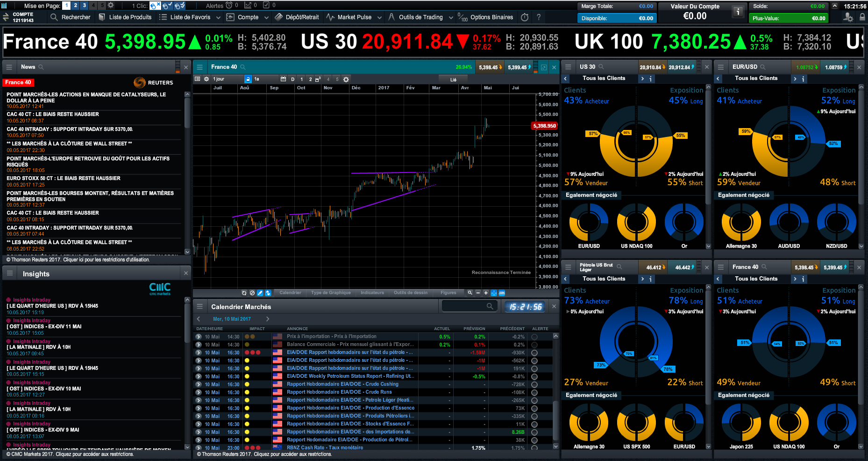Viewport: 868px width, 461px height.
Task: Click France 40 buy price 5,399.45
Action: pos(519,67)
